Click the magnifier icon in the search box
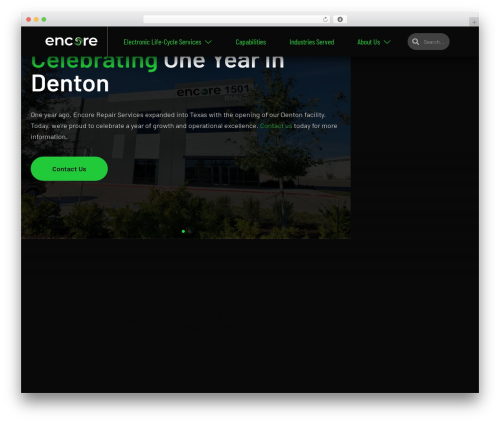The height and width of the screenshot is (423, 500). tap(415, 42)
